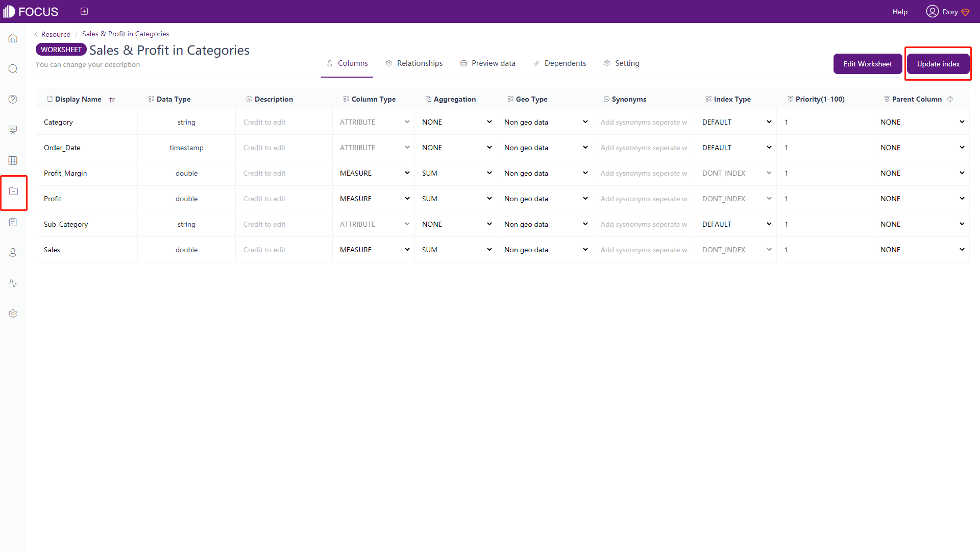Image resolution: width=980 pixels, height=551 pixels.
Task: Open Geo Type dropdown for Order_Date
Action: coord(545,148)
